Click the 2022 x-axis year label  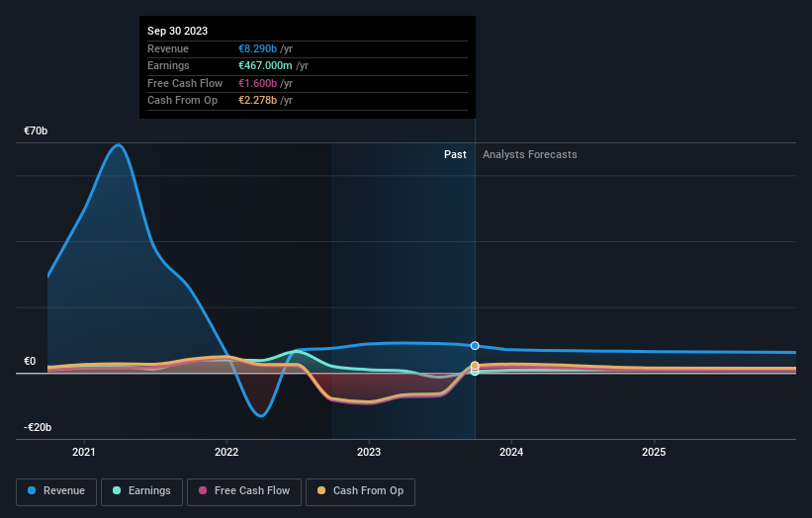[x=226, y=452]
